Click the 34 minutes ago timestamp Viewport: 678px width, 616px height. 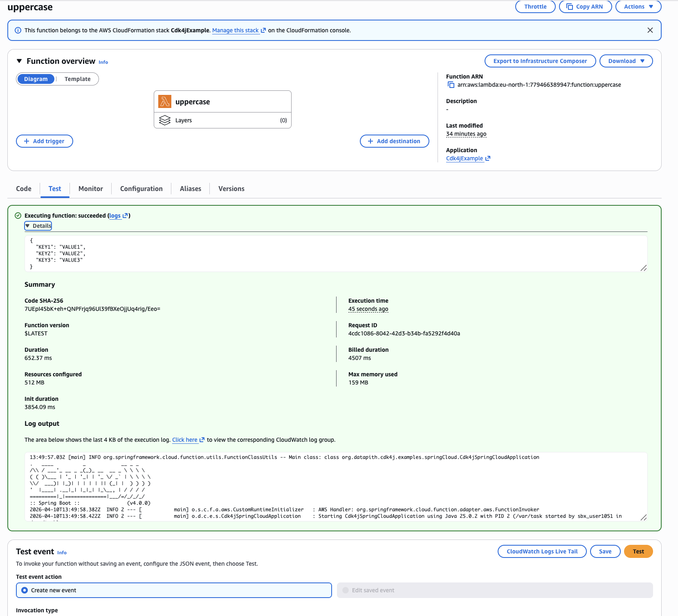tap(466, 134)
